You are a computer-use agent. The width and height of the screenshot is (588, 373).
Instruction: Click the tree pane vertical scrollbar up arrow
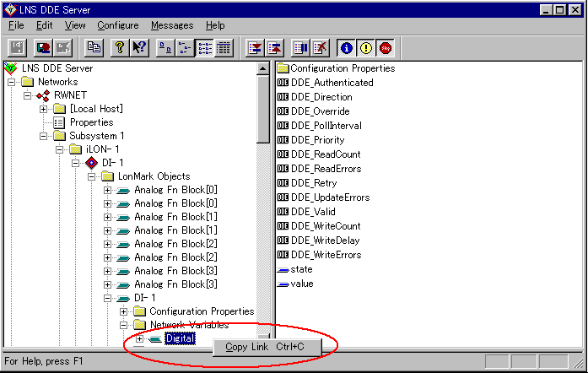[x=263, y=69]
